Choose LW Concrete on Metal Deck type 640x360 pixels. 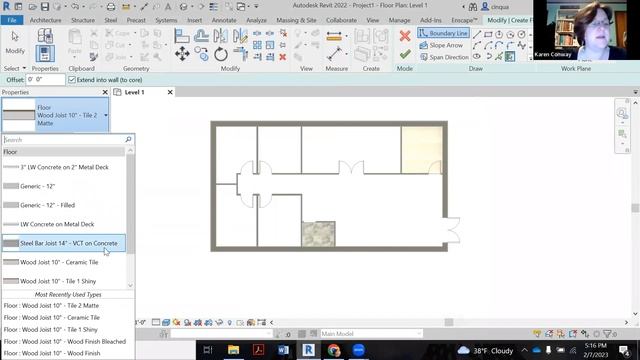[64, 224]
